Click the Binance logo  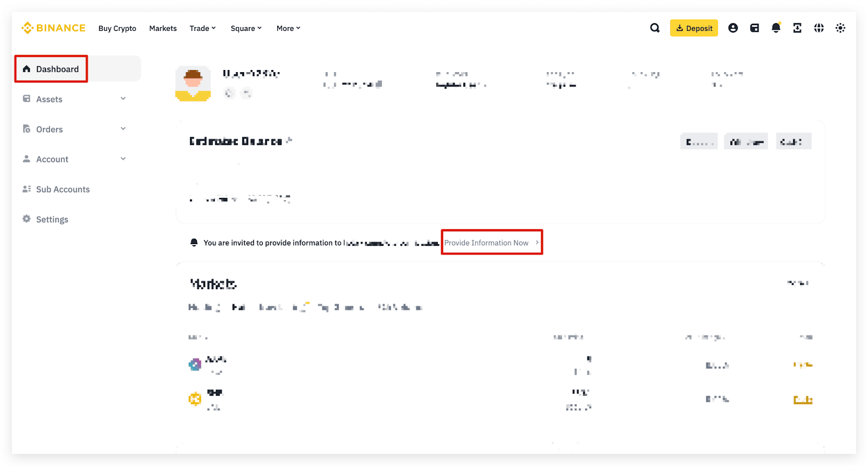click(x=53, y=28)
